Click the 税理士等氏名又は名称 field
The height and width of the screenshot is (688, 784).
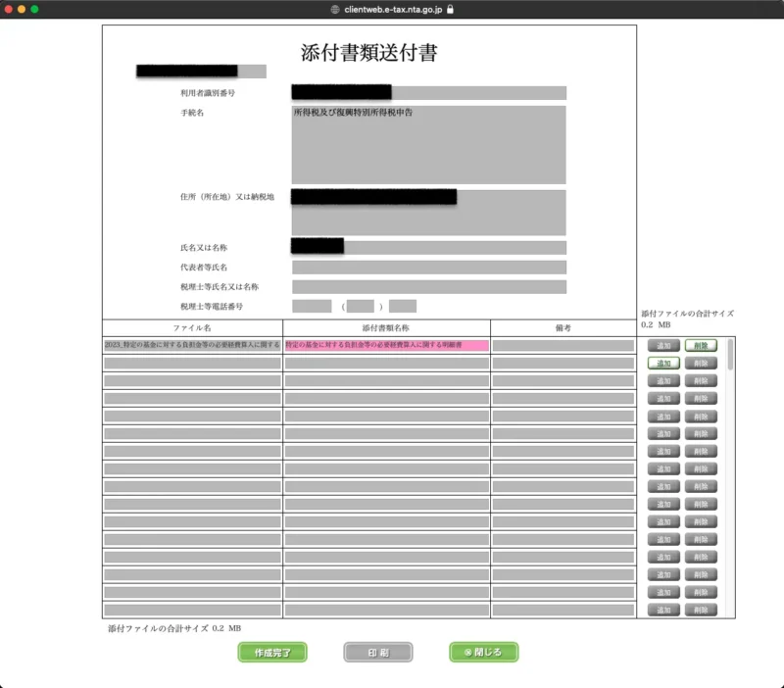[x=429, y=286]
